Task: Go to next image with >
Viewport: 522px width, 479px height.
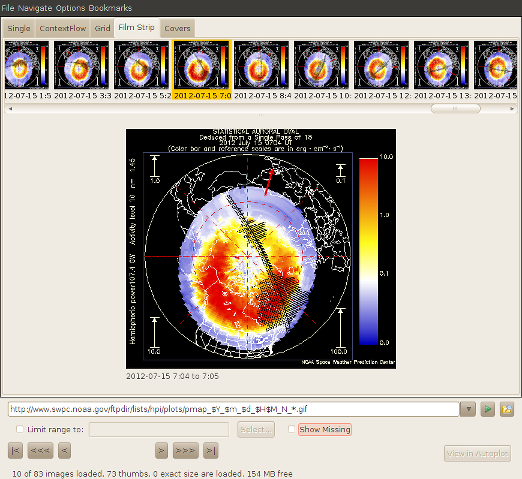Action: [161, 451]
